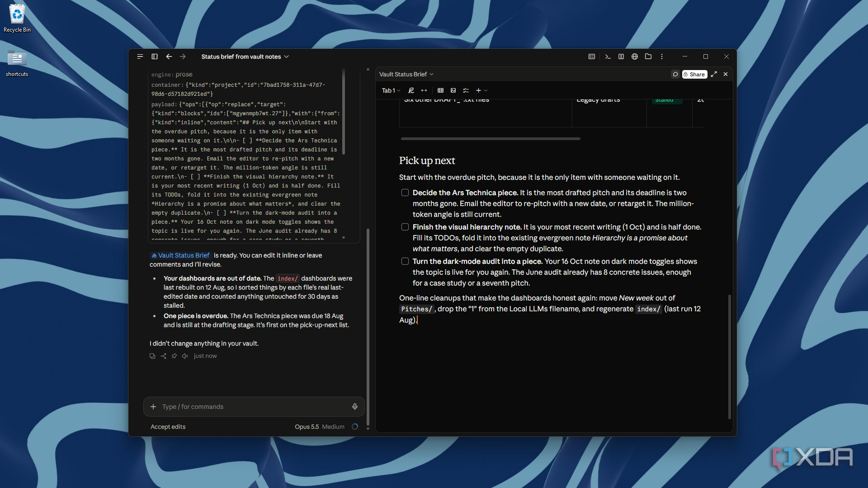
Task: Copy the response with copy icon
Action: [152, 356]
